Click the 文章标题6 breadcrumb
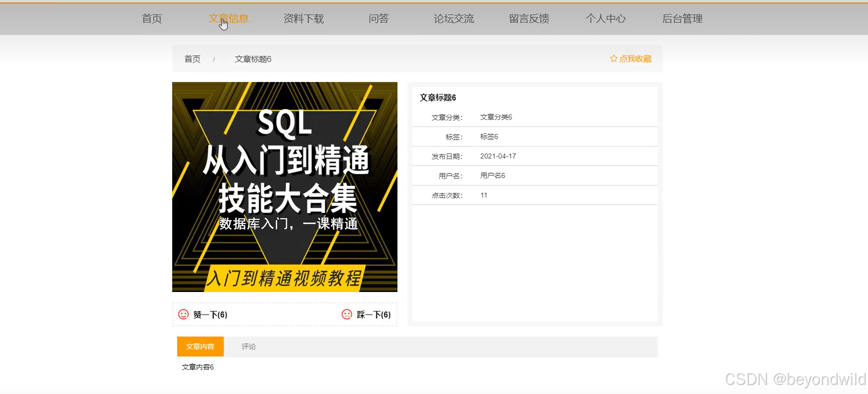 253,59
